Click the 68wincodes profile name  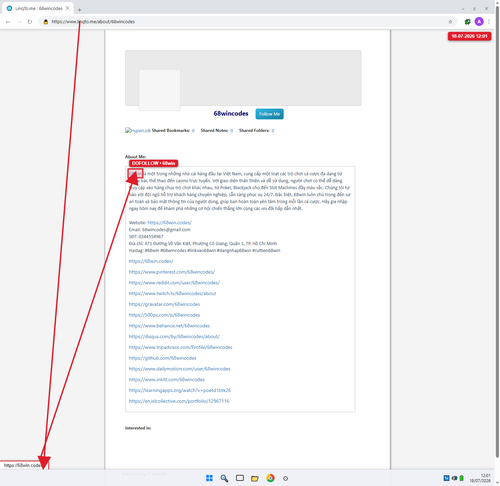tap(231, 114)
